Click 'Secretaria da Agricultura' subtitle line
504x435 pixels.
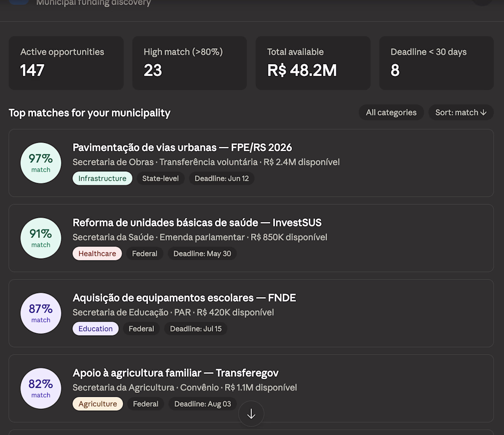coord(185,388)
